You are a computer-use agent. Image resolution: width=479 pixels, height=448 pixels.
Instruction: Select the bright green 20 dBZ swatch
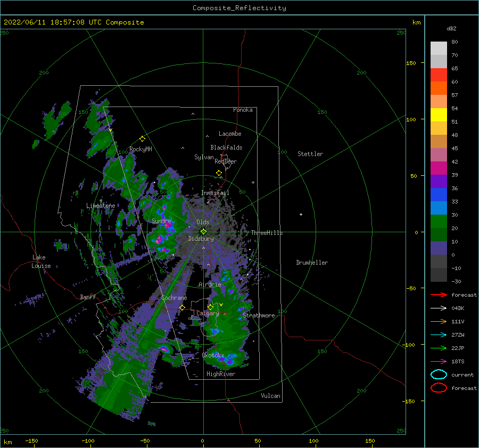click(439, 221)
